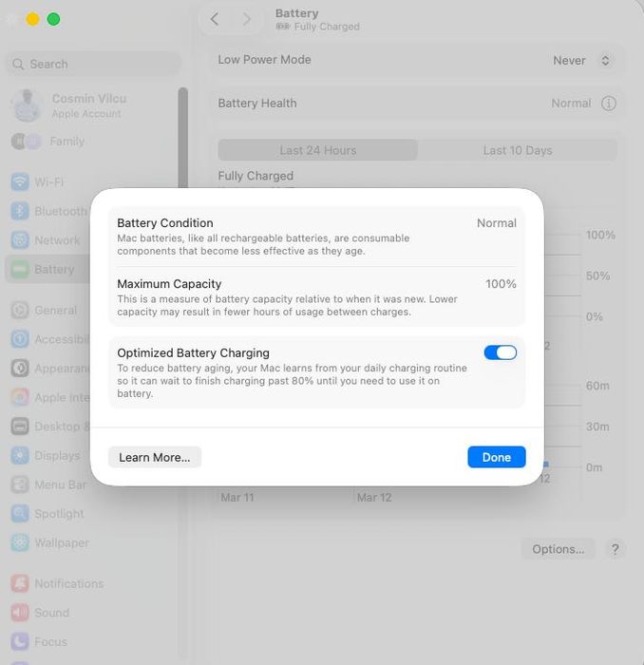The image size is (644, 665).
Task: Select the Spotlight sidebar icon
Action: point(20,513)
